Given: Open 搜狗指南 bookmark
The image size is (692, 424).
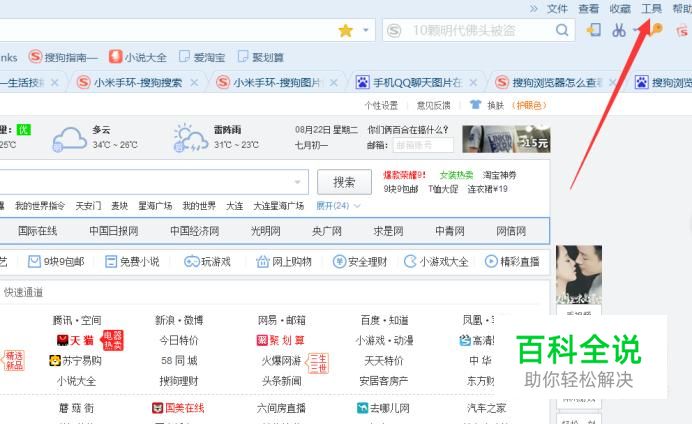Looking at the screenshot, I should [63, 57].
